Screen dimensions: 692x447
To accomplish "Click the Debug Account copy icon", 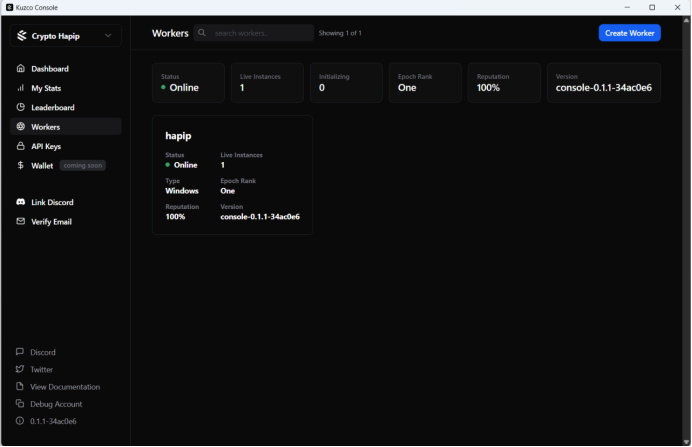I will click(x=19, y=404).
